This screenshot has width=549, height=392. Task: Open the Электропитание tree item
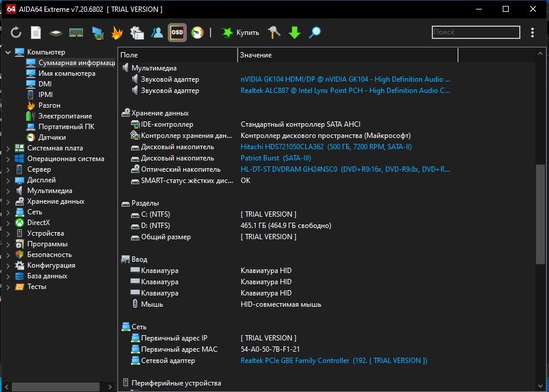pos(59,116)
